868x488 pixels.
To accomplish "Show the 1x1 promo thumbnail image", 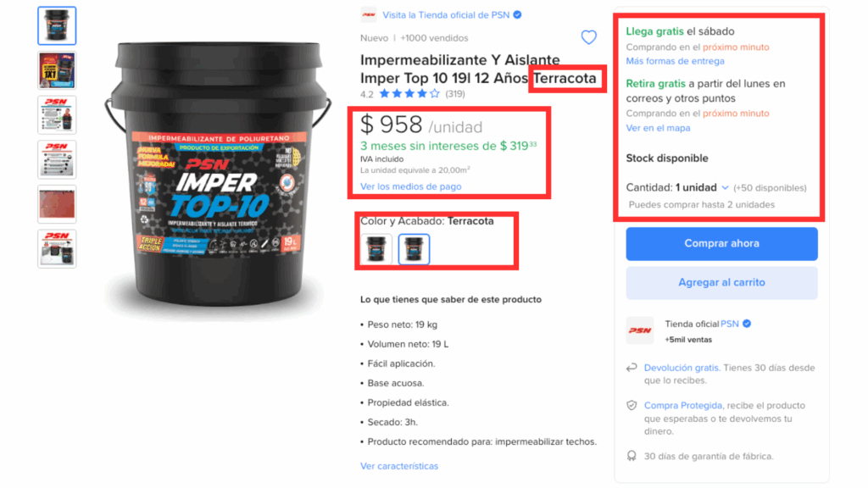I will click(57, 70).
